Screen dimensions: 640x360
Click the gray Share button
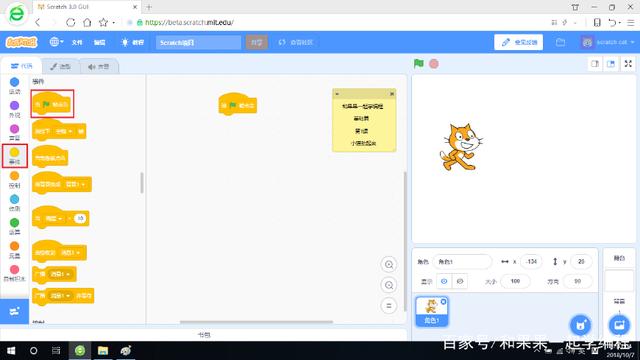click(x=256, y=42)
